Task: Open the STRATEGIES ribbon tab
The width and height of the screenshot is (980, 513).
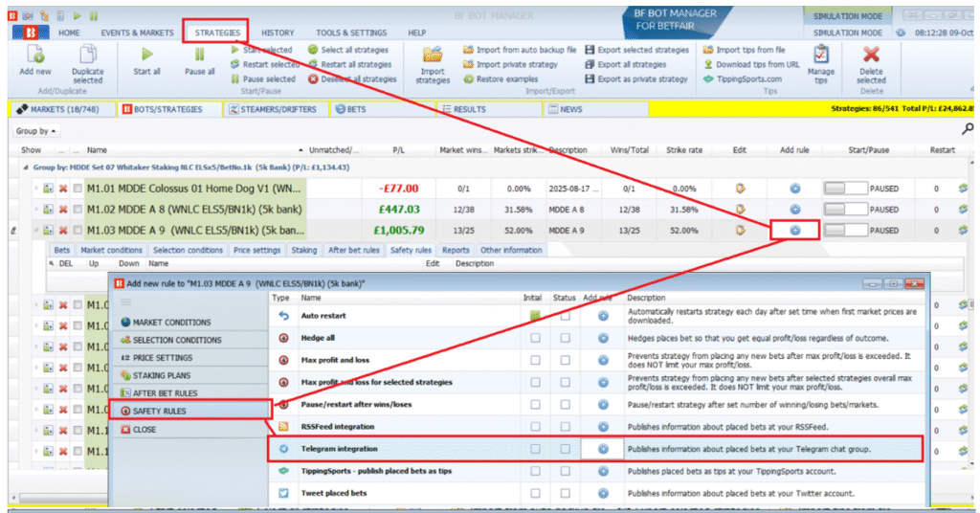Action: 216,33
